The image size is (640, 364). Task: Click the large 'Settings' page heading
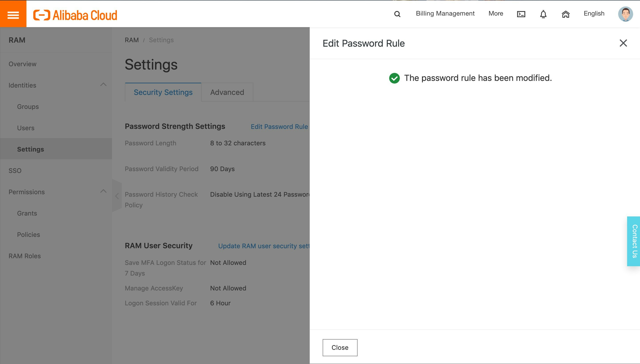[151, 64]
